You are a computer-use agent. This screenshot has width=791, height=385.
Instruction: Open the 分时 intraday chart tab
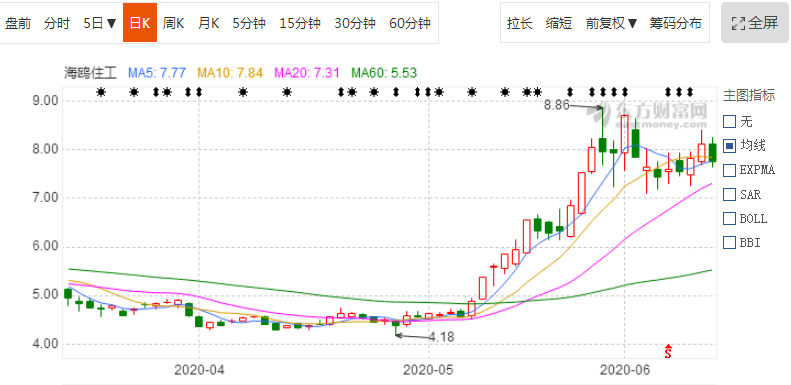56,23
